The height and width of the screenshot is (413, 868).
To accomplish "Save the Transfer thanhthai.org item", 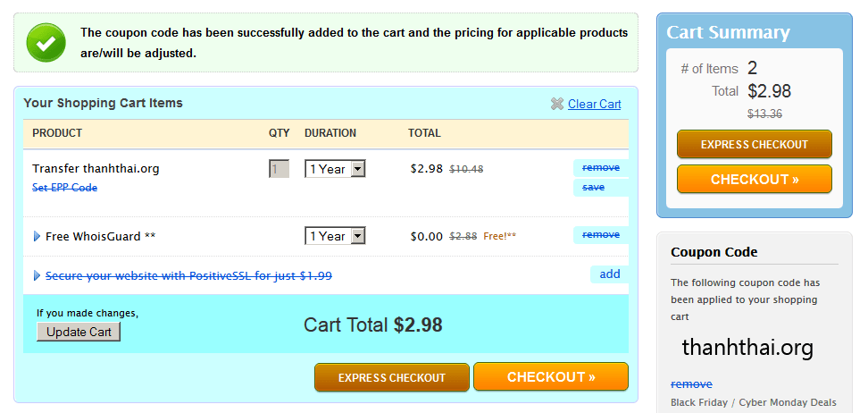I will click(593, 188).
